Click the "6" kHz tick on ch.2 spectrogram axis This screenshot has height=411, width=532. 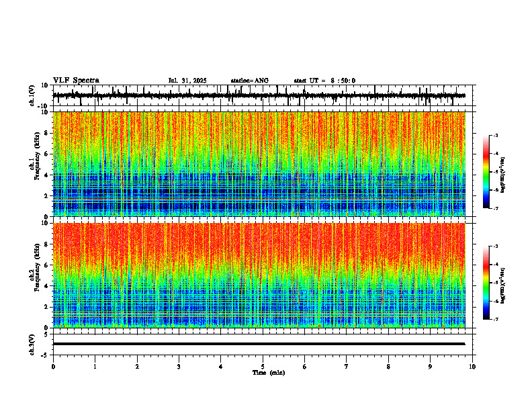coord(47,265)
